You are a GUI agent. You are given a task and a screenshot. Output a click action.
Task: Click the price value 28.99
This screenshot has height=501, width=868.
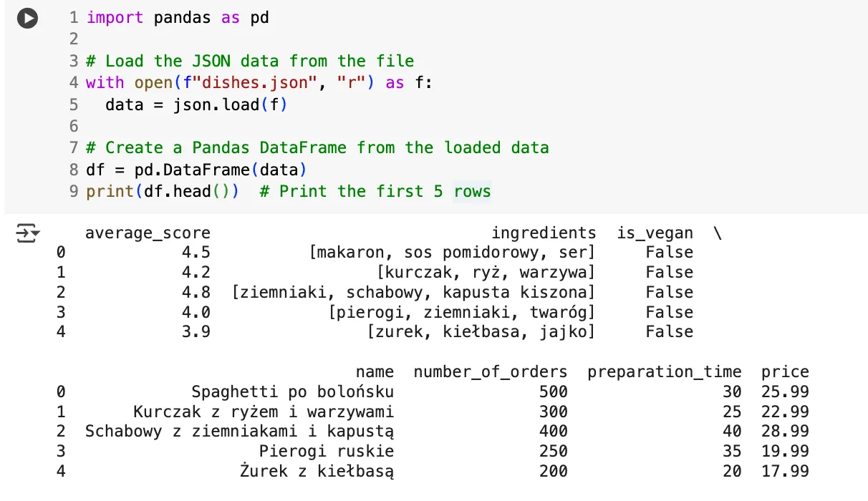pos(785,432)
